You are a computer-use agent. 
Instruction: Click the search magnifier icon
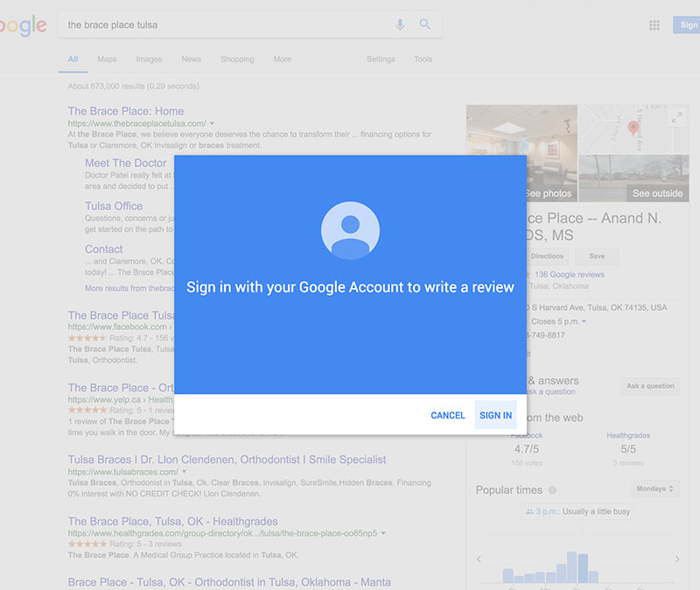425,25
